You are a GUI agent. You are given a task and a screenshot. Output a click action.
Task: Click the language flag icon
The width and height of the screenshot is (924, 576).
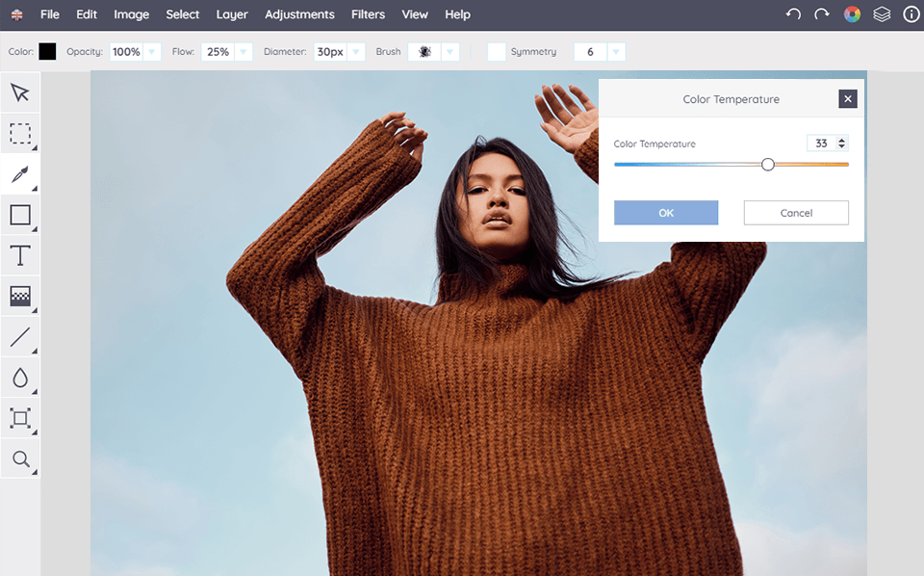[17, 14]
